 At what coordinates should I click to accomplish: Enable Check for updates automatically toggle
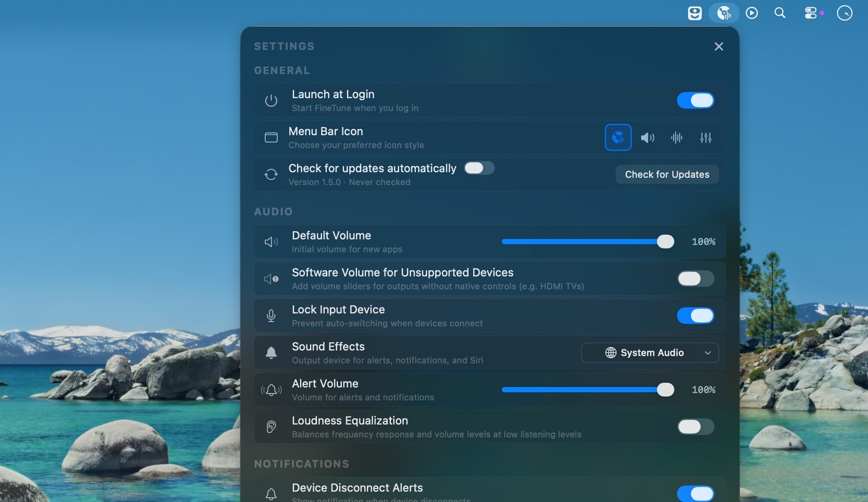[479, 168]
